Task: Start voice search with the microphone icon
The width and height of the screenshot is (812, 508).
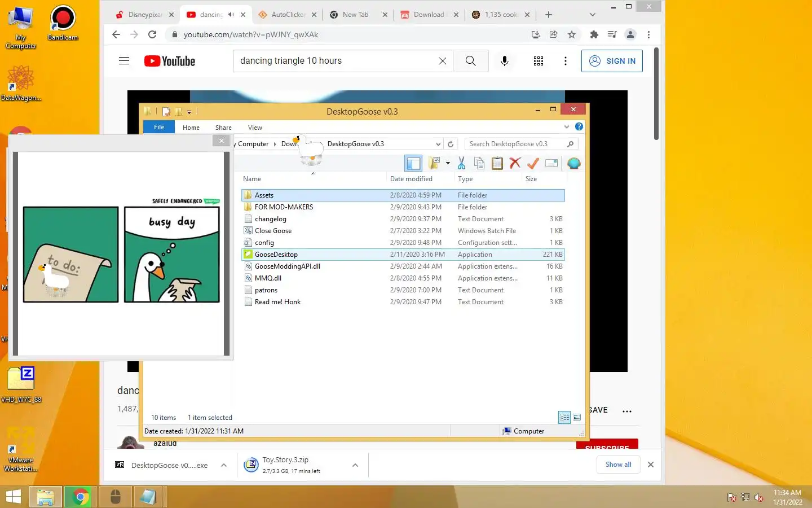Action: tap(505, 61)
